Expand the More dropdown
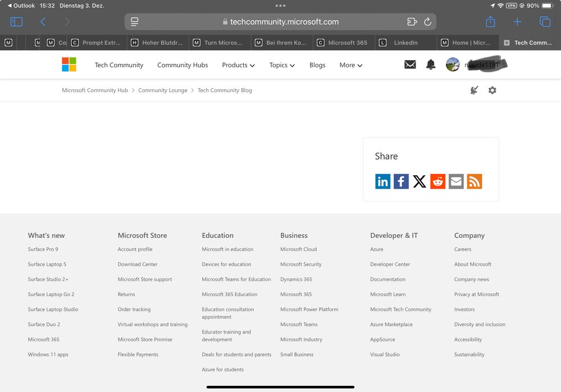 tap(350, 65)
